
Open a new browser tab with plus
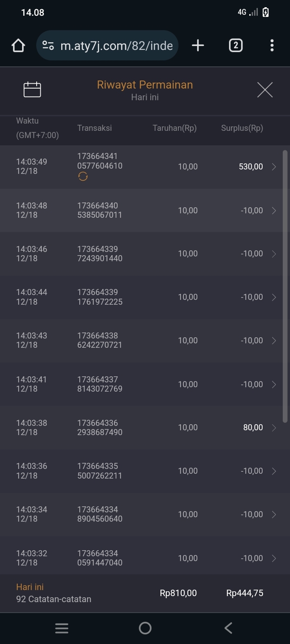click(198, 45)
